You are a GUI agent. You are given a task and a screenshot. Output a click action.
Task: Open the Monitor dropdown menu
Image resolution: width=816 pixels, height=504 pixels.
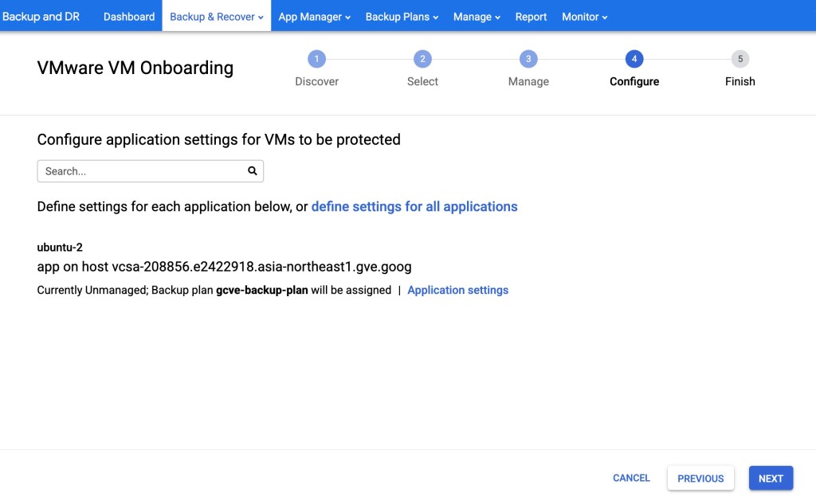584,17
